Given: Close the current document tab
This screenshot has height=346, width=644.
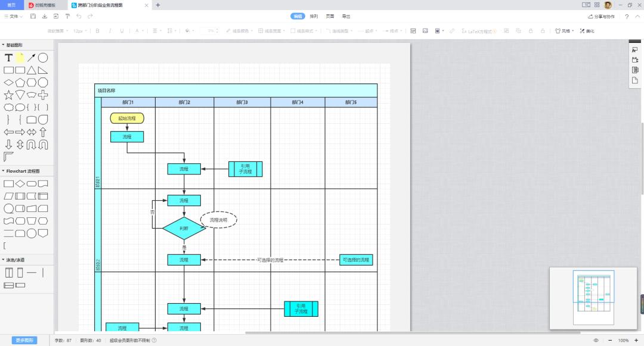Looking at the screenshot, I should pos(147,5).
